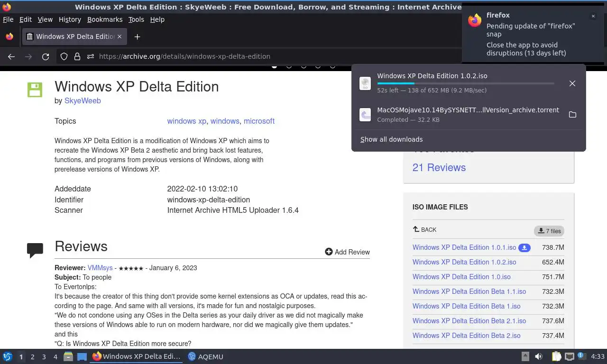This screenshot has height=364, width=607.
Task: Click the speech bubble Reviews icon
Action: coord(35,250)
